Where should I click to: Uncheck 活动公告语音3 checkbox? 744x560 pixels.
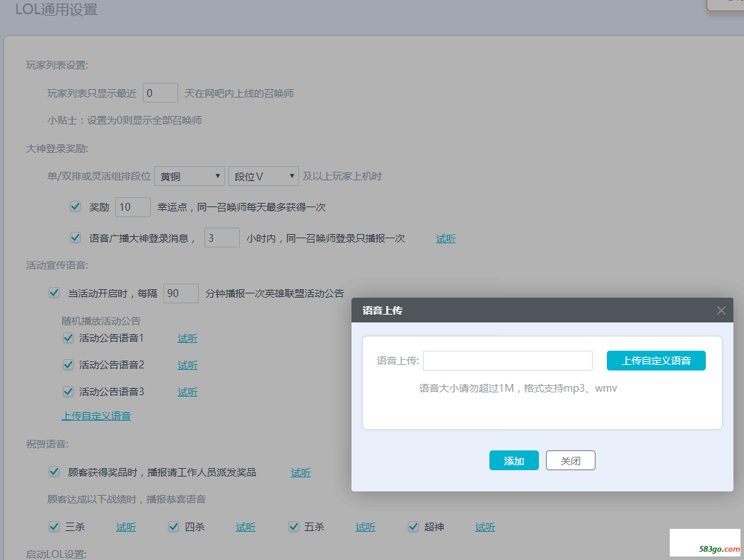(68, 392)
